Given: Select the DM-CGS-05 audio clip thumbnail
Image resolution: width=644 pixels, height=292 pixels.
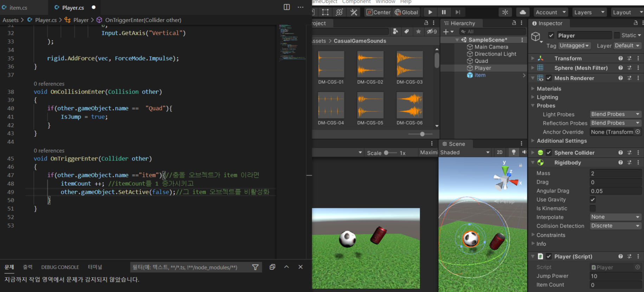Looking at the screenshot, I should pos(370,105).
